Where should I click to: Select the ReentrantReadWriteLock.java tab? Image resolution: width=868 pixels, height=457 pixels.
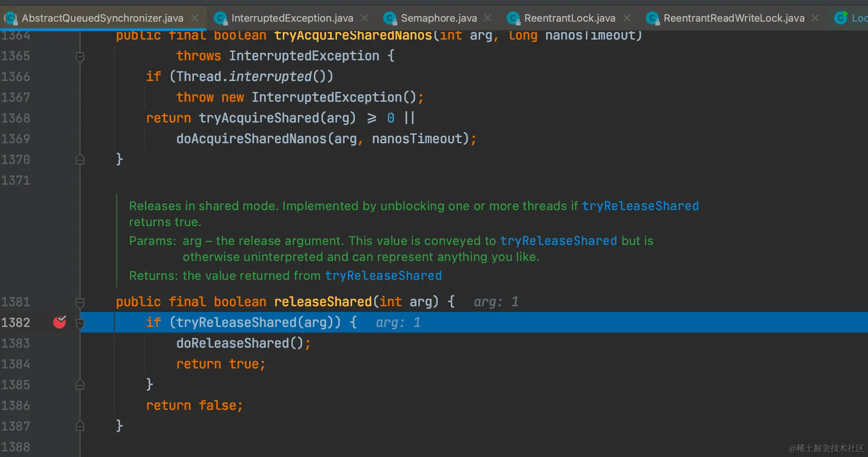[734, 18]
